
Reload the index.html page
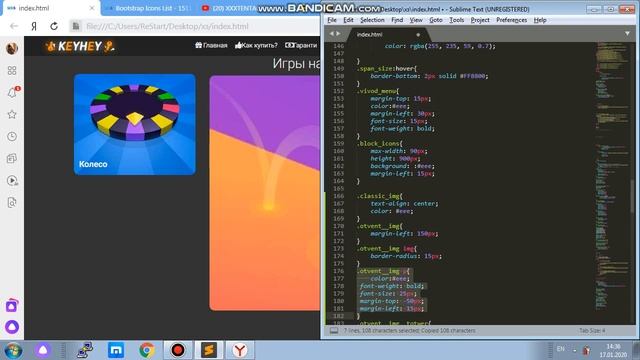(54, 26)
